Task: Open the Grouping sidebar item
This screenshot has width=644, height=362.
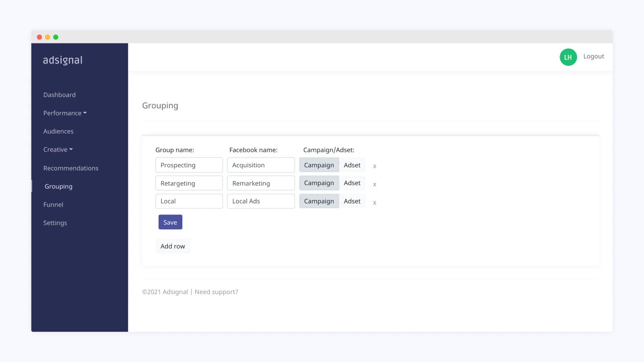Action: point(59,186)
